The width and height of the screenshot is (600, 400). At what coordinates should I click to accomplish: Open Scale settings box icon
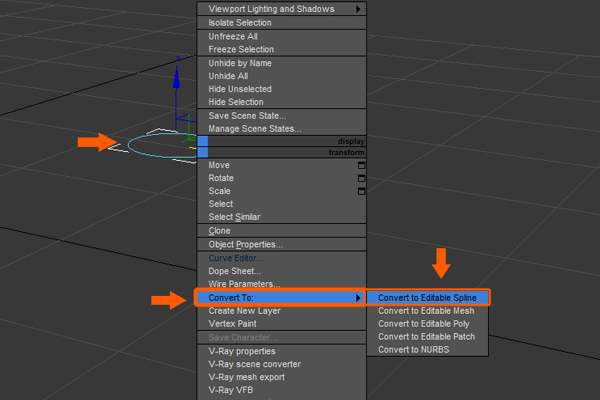tap(361, 191)
